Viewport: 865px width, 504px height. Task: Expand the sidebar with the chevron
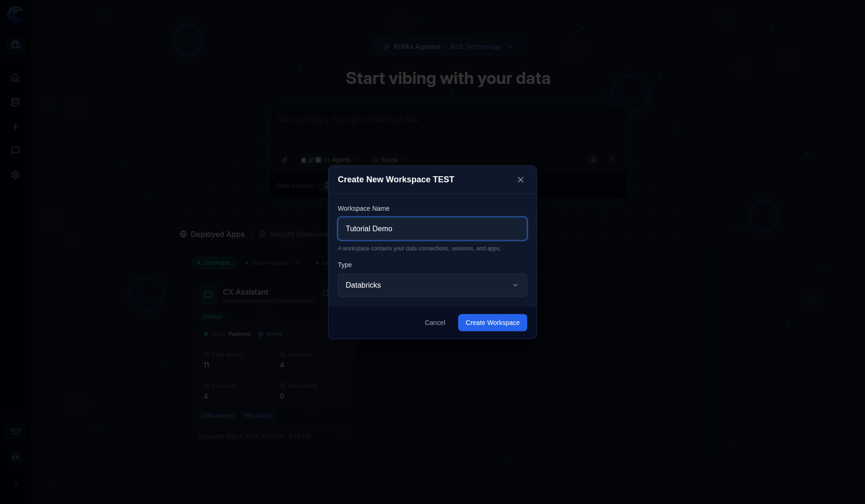15,484
